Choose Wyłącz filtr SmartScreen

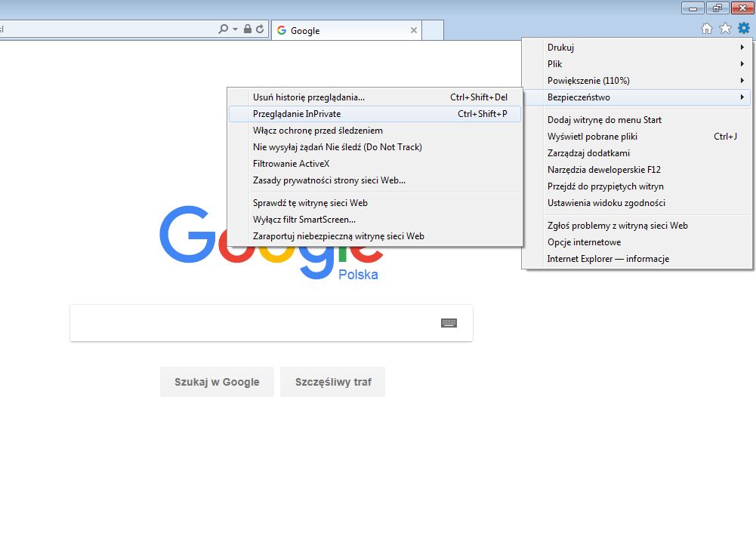[x=375, y=220]
